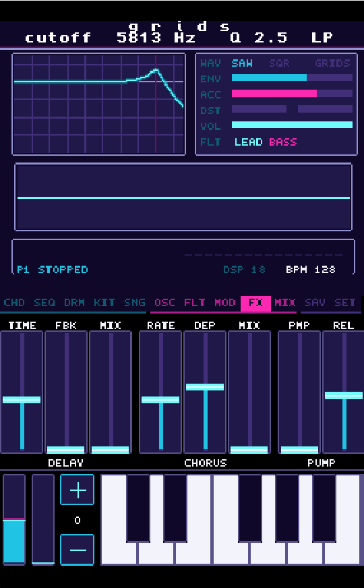364x588 pixels.
Task: Play the first black piano key
Action: 138,508
